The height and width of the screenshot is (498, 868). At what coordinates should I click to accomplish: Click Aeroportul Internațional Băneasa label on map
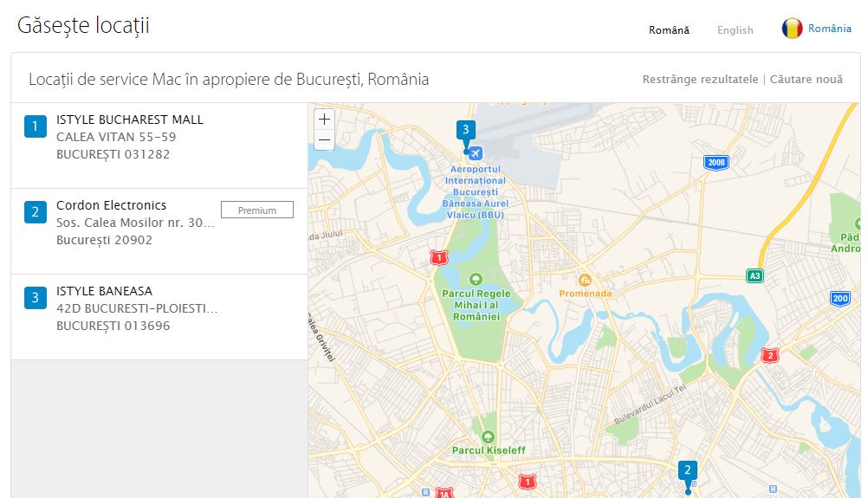(476, 192)
